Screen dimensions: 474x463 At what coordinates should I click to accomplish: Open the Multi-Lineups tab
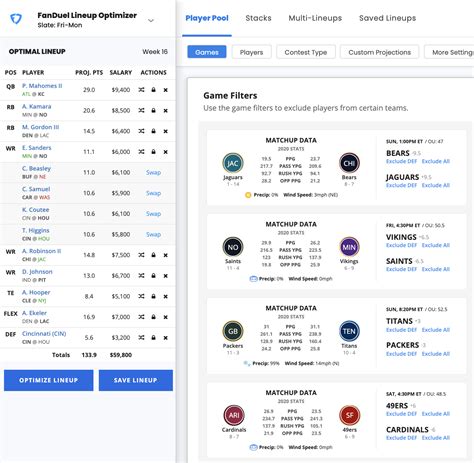(x=315, y=18)
